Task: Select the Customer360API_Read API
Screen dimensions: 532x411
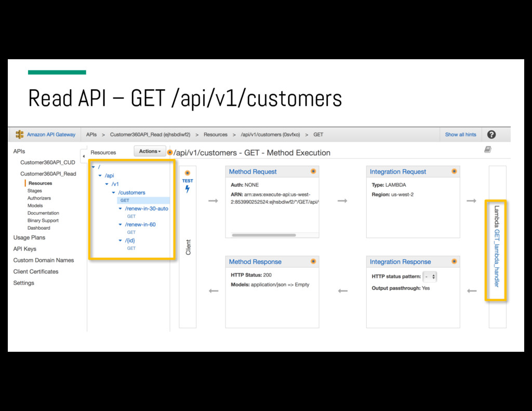Action: (x=48, y=174)
